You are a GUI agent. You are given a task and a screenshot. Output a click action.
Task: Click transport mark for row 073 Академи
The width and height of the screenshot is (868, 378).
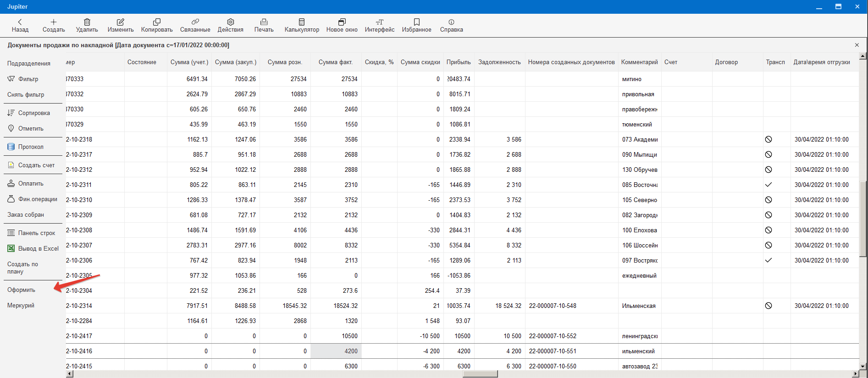pyautogui.click(x=768, y=139)
